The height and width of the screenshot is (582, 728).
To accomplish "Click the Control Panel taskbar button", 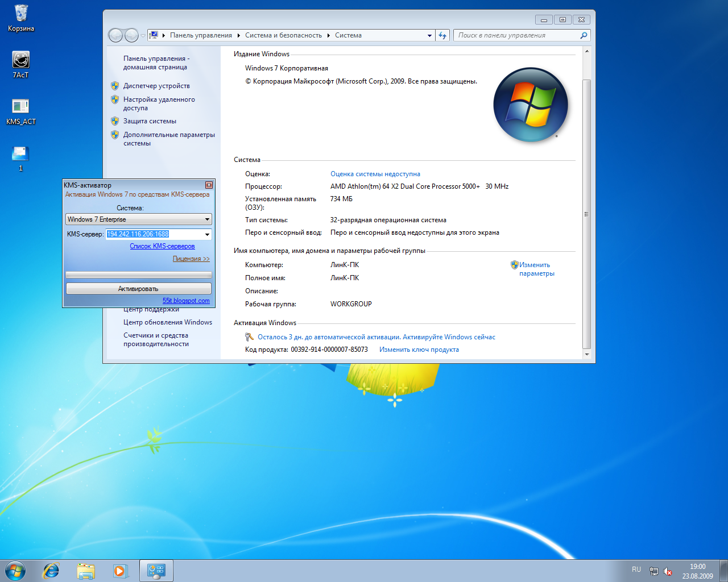I will [x=156, y=571].
